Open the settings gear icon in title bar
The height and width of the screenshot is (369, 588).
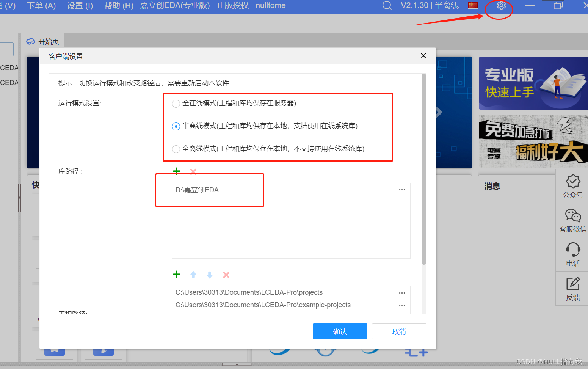(501, 6)
